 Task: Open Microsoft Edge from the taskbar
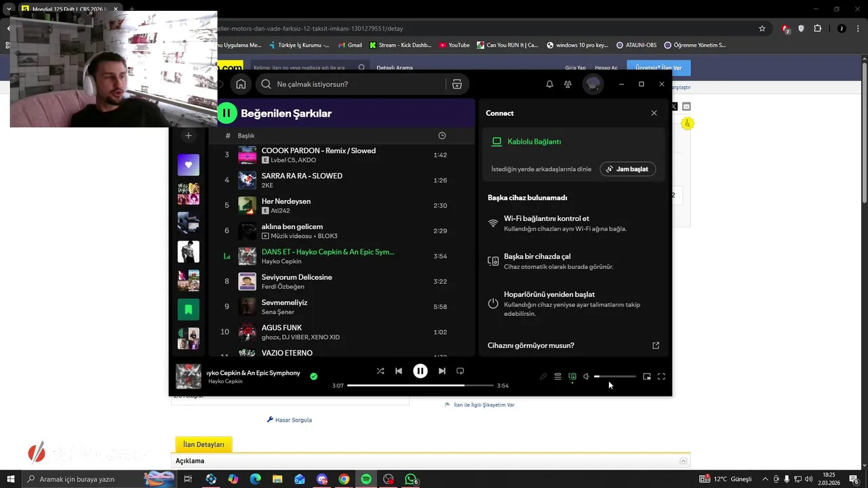coord(255,479)
